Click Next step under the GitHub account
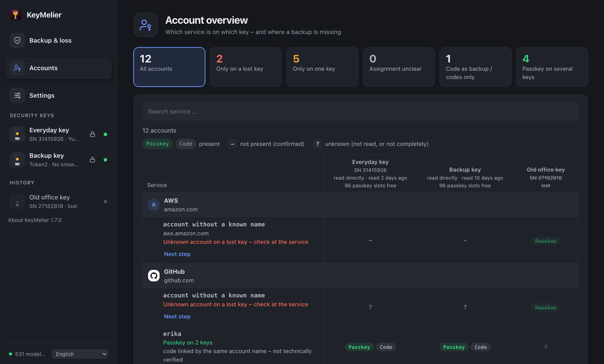 click(x=177, y=316)
